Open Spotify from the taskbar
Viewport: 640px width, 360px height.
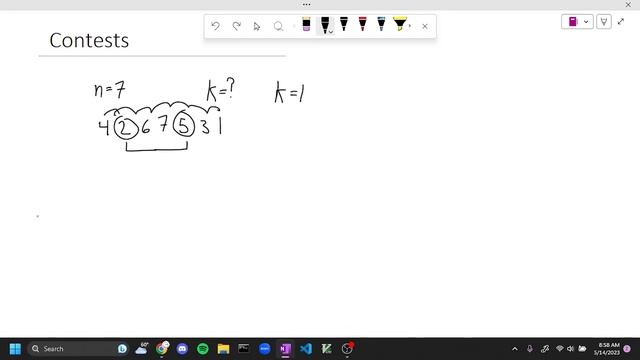pyautogui.click(x=203, y=349)
